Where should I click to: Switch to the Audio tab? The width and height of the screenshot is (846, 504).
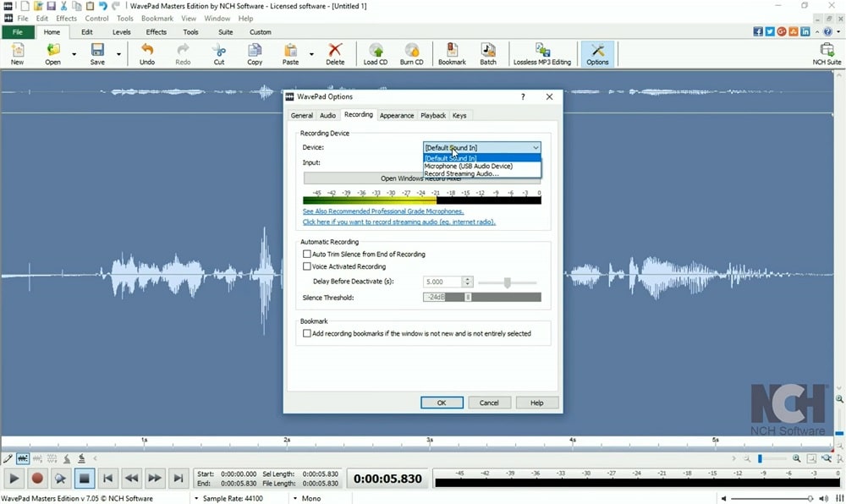coord(327,115)
